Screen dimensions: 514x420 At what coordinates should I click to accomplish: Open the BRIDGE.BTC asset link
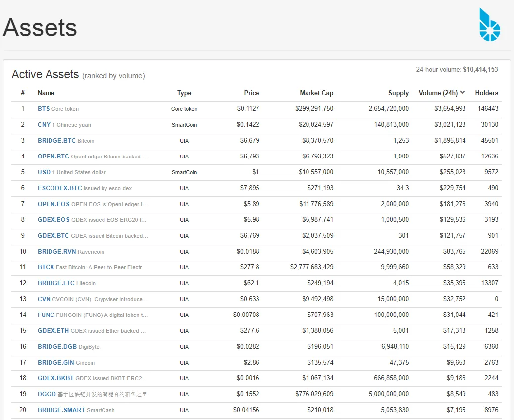click(x=56, y=141)
